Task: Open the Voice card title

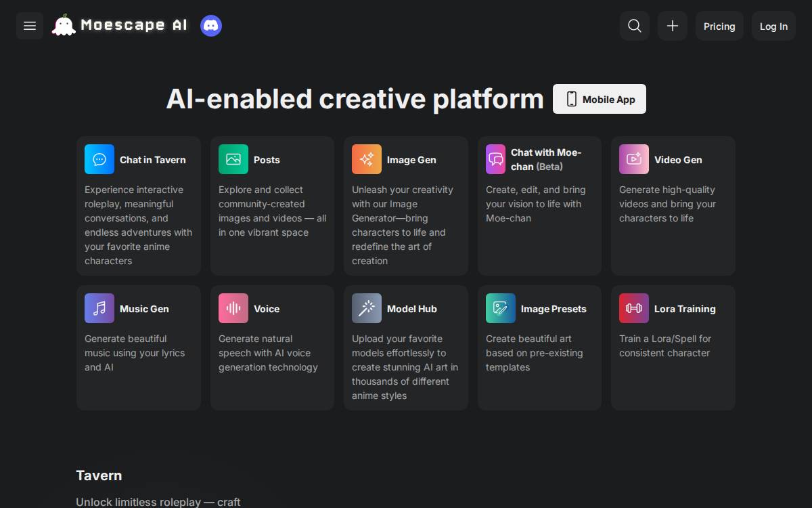Action: point(267,309)
